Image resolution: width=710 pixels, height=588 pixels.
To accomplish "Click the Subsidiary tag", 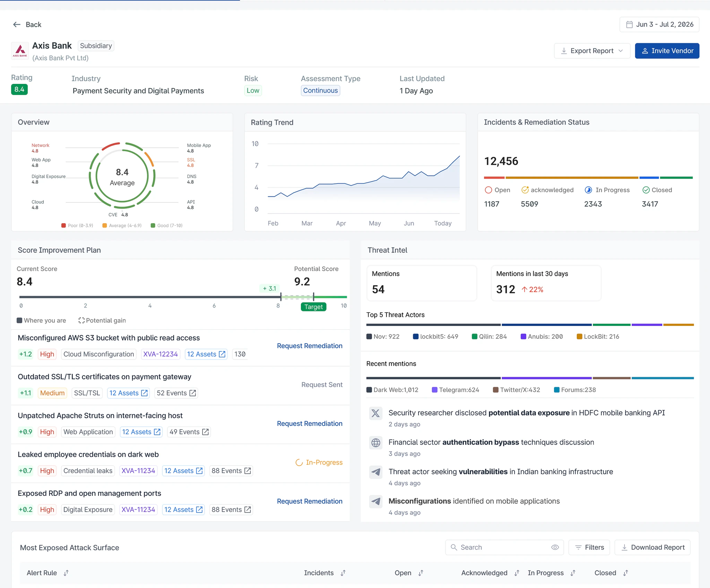I will click(96, 46).
